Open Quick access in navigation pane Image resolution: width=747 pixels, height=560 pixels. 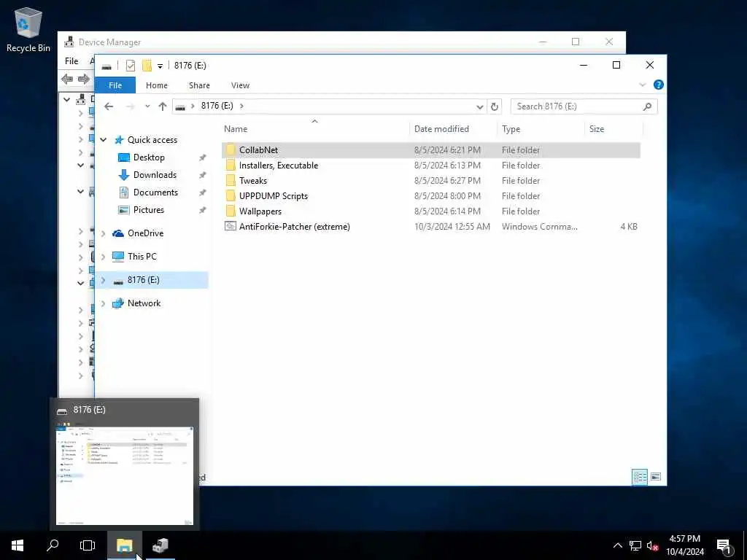click(152, 140)
